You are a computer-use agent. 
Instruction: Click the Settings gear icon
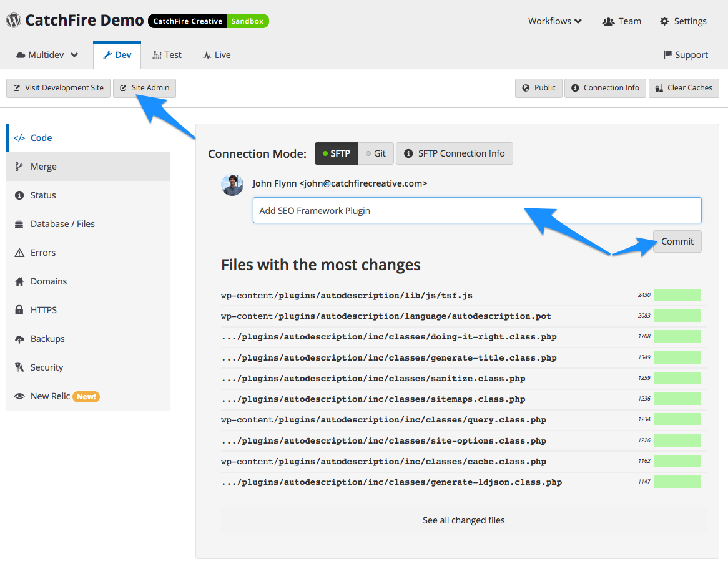[x=664, y=21]
